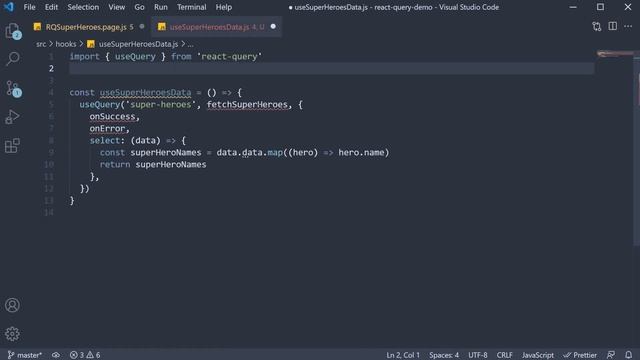Click the master branch indicator

[24, 355]
